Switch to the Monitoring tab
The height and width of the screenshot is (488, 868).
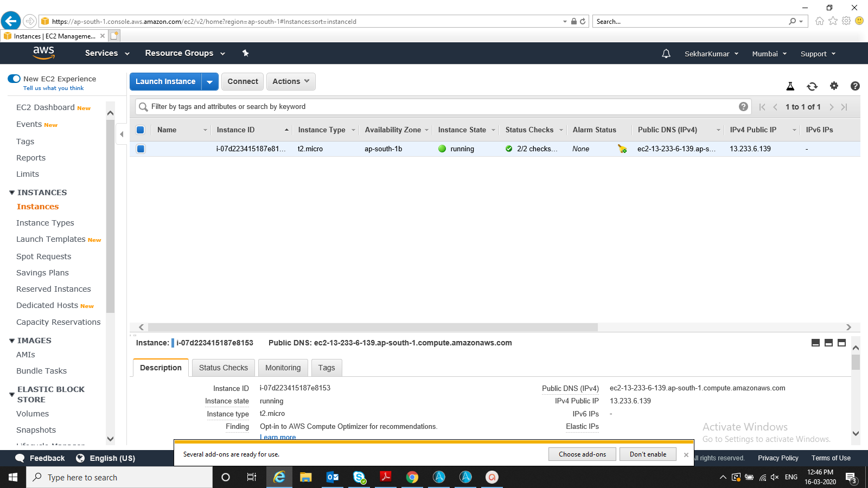tap(283, 368)
